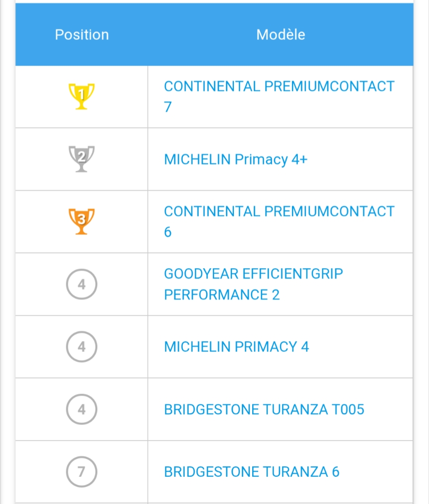Open Bridgestone Turanza T005 link
The height and width of the screenshot is (504, 429).
tap(264, 410)
